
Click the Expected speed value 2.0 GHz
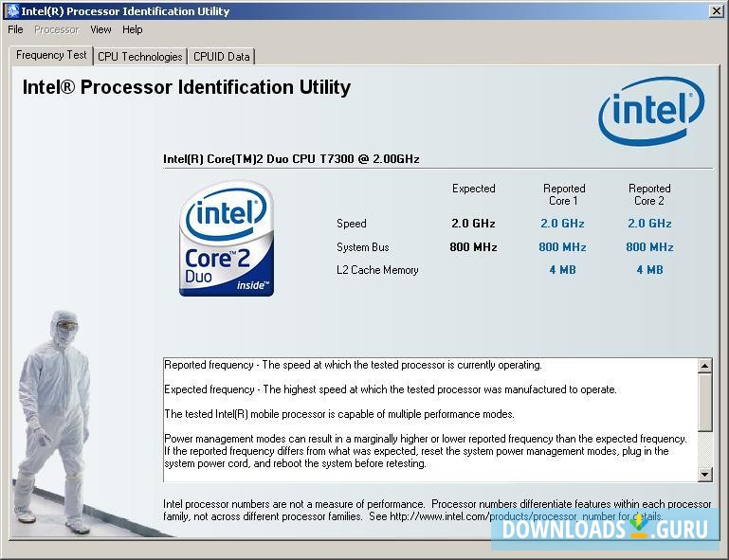pos(473,224)
